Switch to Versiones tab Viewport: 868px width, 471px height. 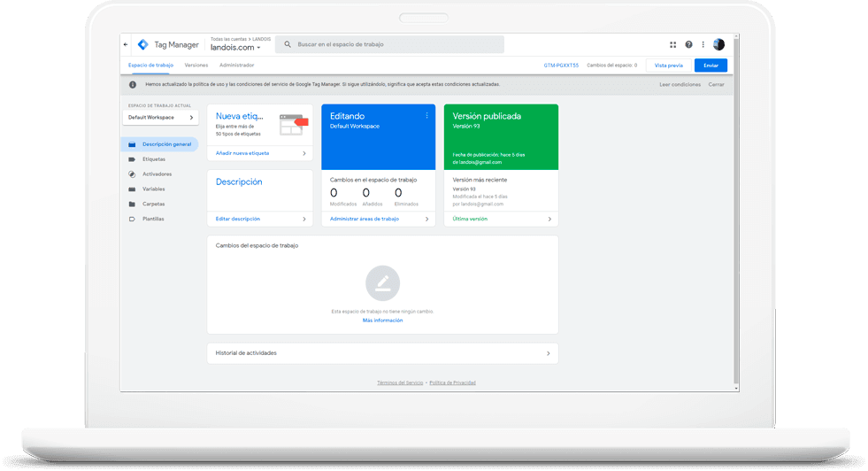196,66
